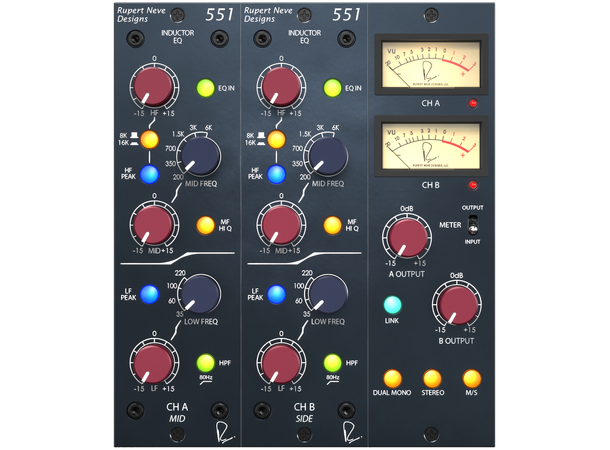Click the CH B MID FREQ knob
This screenshot has height=450, width=610.
pyautogui.click(x=328, y=156)
